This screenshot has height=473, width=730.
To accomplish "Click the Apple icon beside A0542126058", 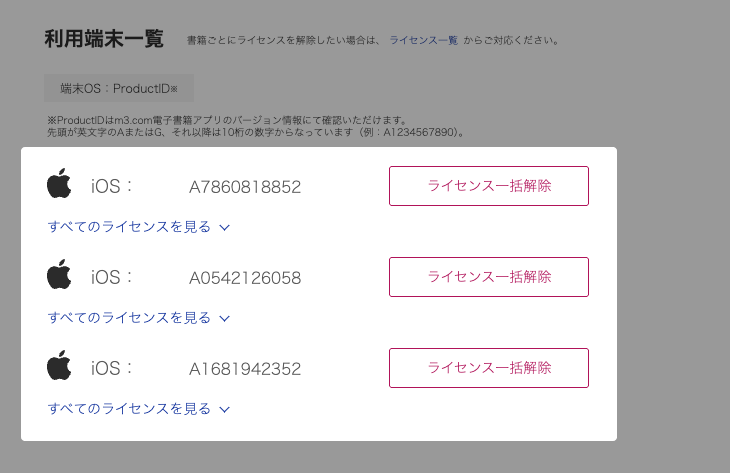I will pyautogui.click(x=60, y=276).
